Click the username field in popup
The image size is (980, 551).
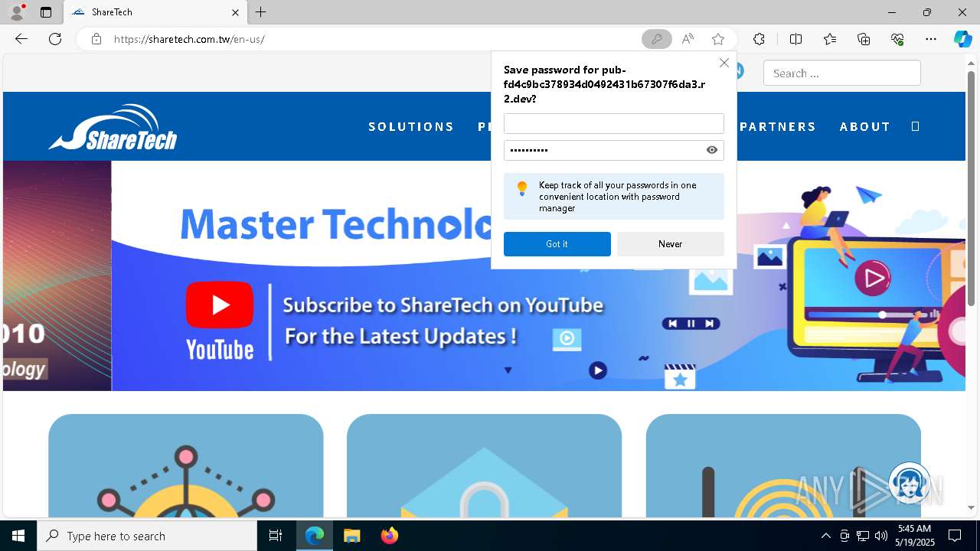point(613,124)
